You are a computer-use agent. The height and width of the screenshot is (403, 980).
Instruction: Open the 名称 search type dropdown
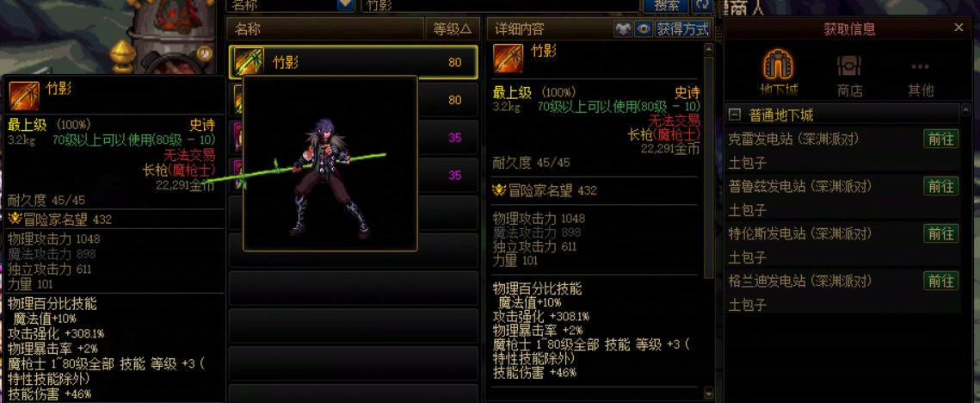(x=345, y=5)
